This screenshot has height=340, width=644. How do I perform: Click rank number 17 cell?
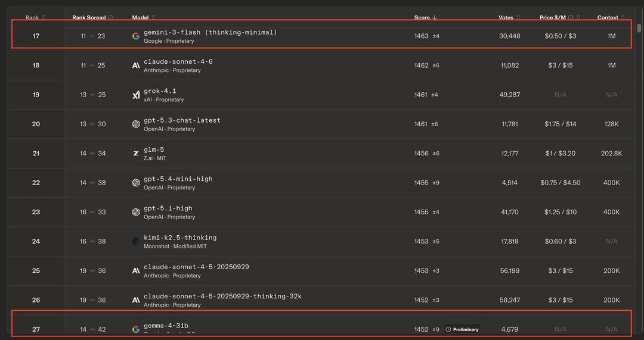click(x=36, y=36)
